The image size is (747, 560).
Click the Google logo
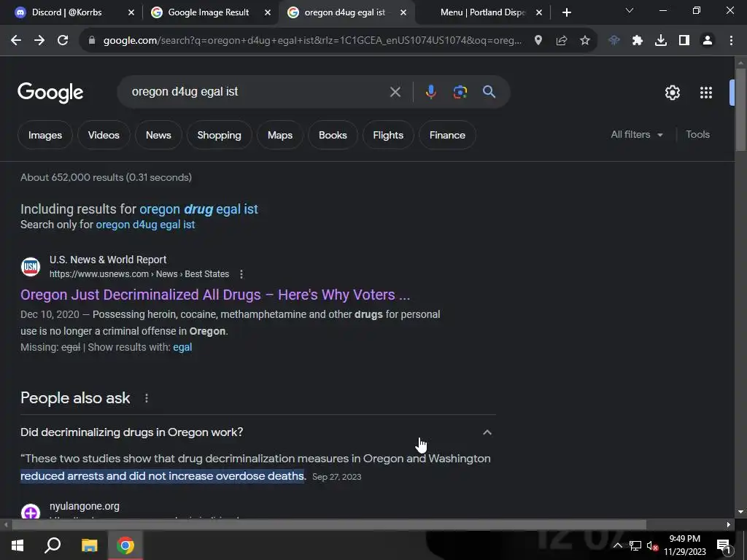[x=50, y=93]
